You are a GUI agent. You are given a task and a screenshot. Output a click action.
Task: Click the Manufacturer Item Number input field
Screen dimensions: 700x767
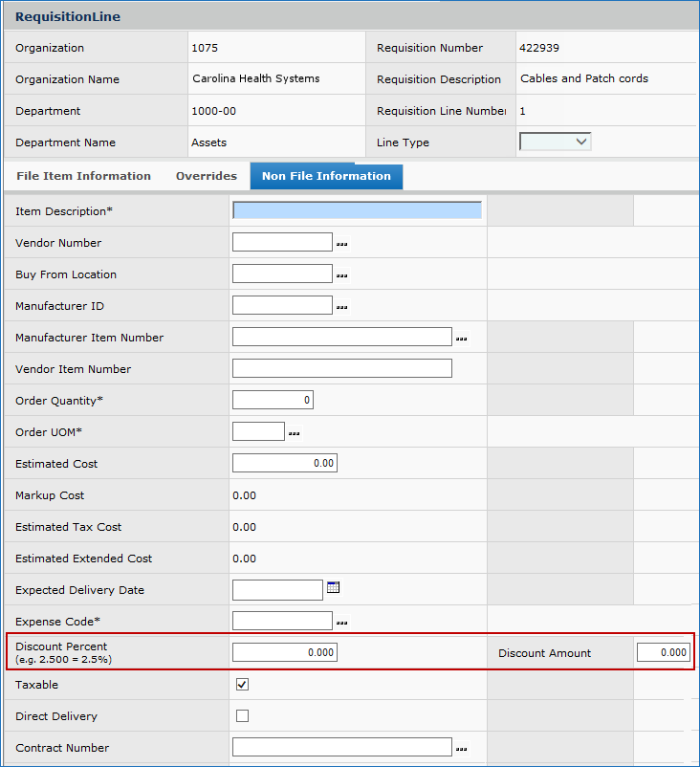point(342,337)
